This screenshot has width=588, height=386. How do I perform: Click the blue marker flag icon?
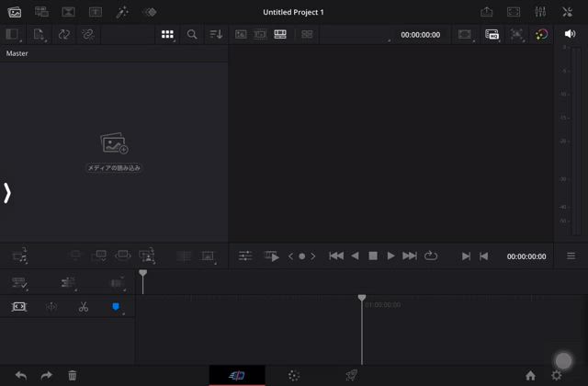pos(116,307)
